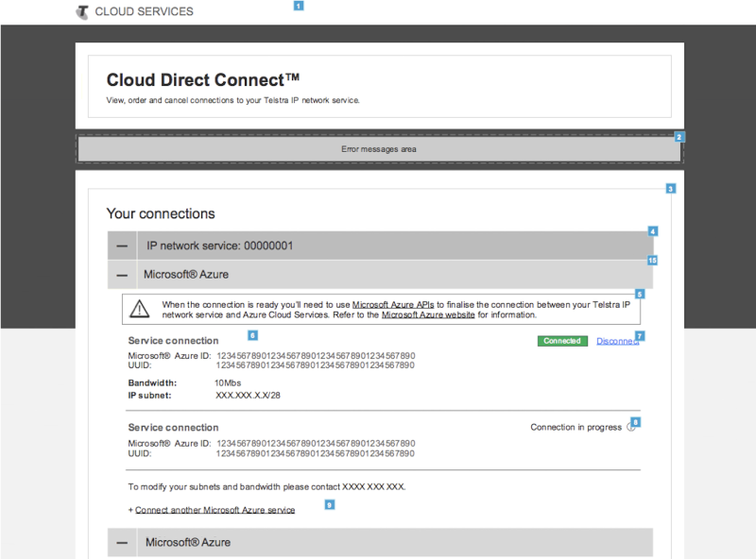The height and width of the screenshot is (559, 756).
Task: Click the first Service connection heading
Action: [x=173, y=341]
